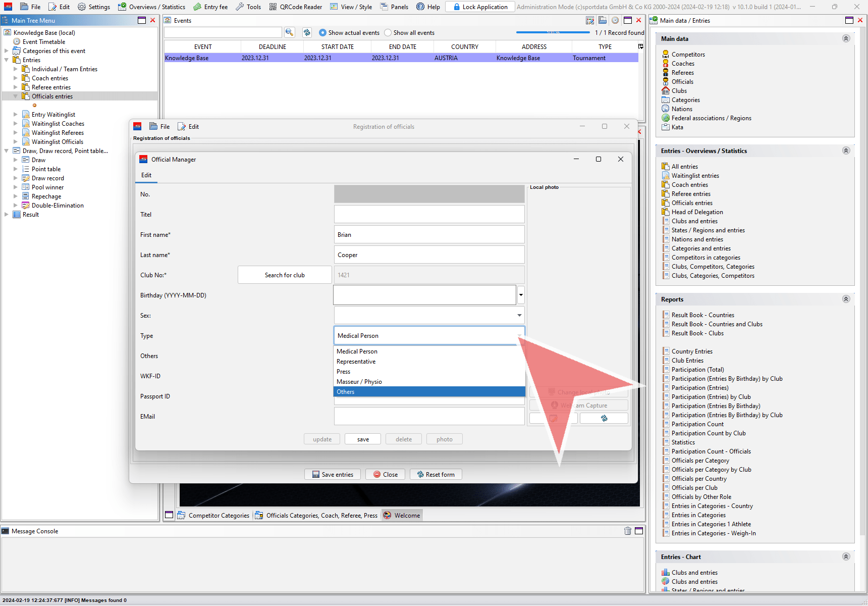This screenshot has width=868, height=606.
Task: Open the Overviews / Statistics menu
Action: click(151, 7)
